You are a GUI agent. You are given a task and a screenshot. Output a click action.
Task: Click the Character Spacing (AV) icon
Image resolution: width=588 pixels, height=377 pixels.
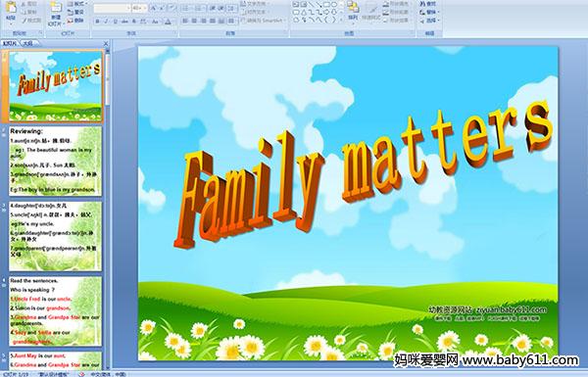[x=144, y=22]
